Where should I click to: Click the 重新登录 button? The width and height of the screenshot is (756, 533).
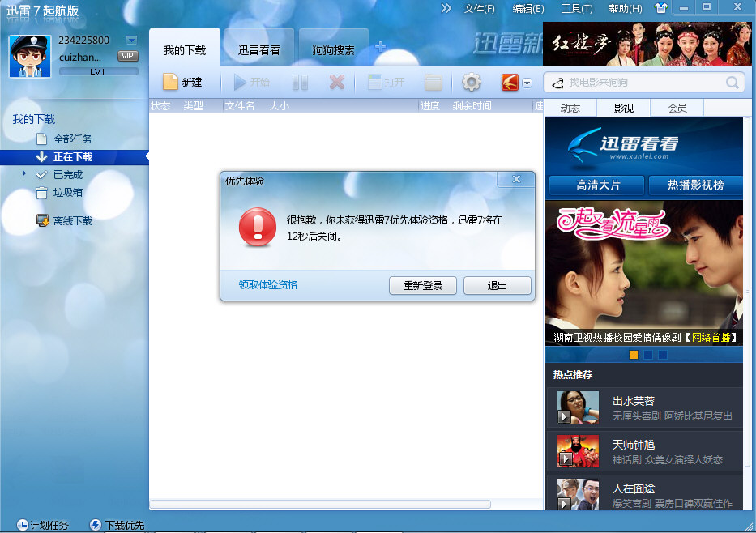pos(423,285)
